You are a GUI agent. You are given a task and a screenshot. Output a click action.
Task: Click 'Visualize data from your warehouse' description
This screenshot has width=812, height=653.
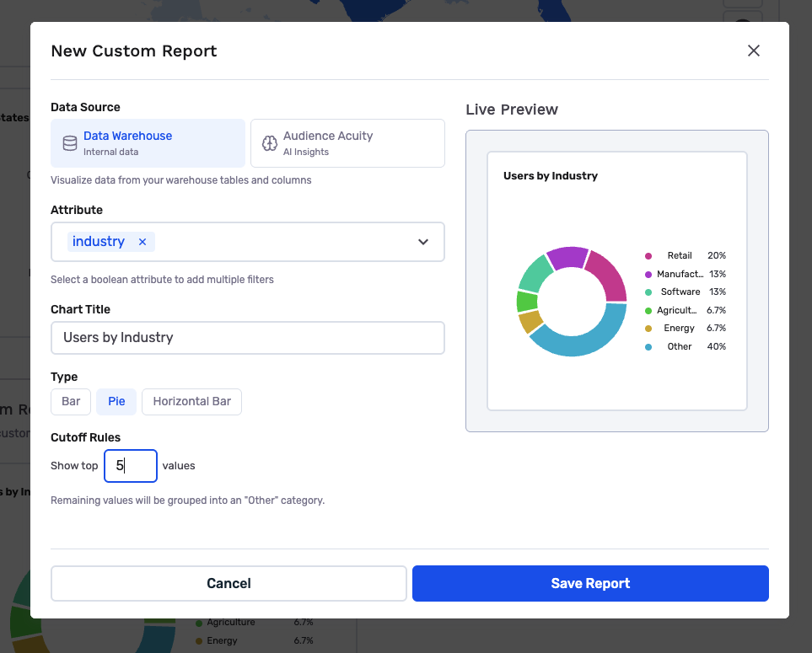(x=180, y=180)
